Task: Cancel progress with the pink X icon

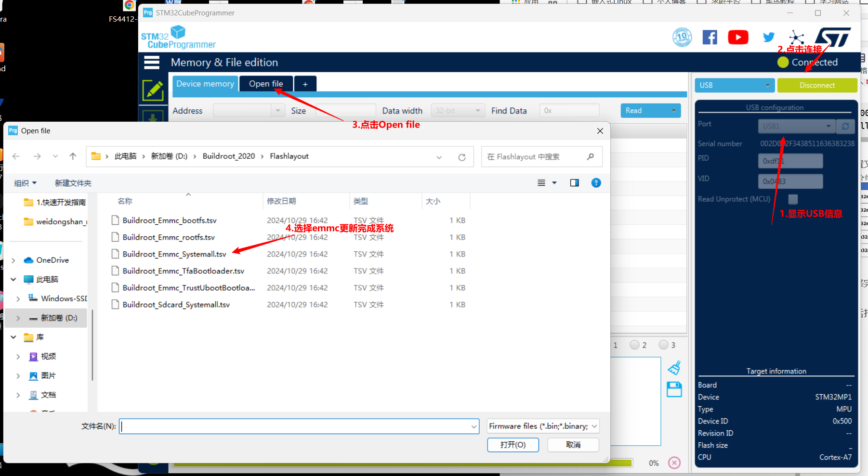Action: (674, 463)
